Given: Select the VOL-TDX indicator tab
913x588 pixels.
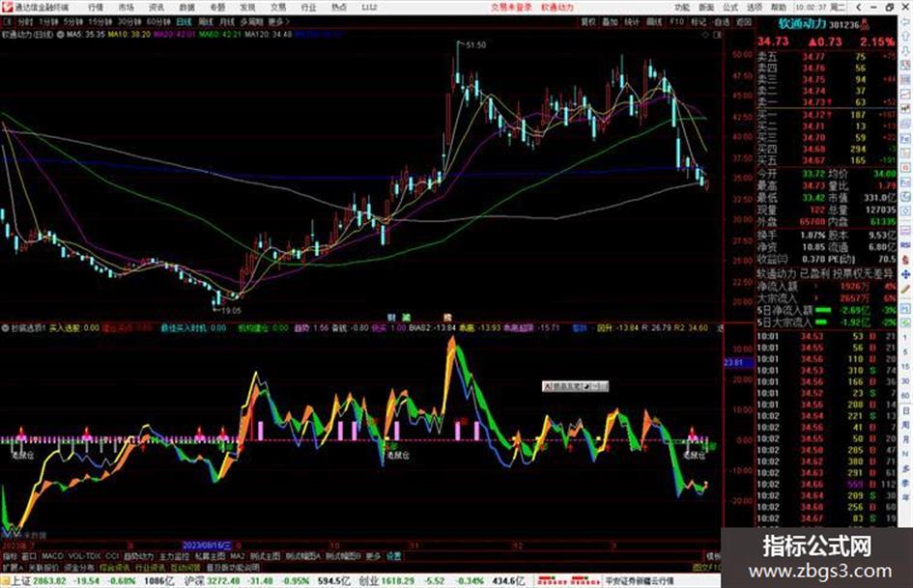Looking at the screenshot, I should [x=84, y=556].
